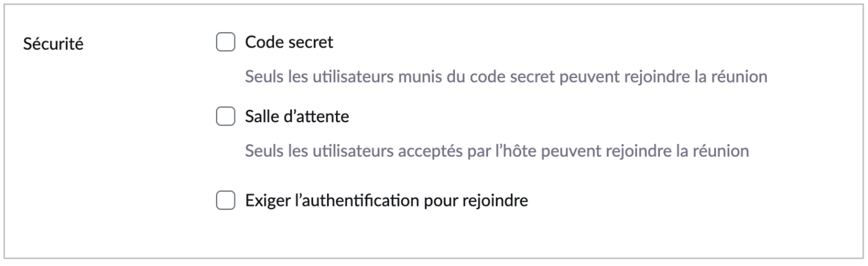Mark the checkbox above Salle d'attente
Screen dimensions: 868x266
(225, 42)
